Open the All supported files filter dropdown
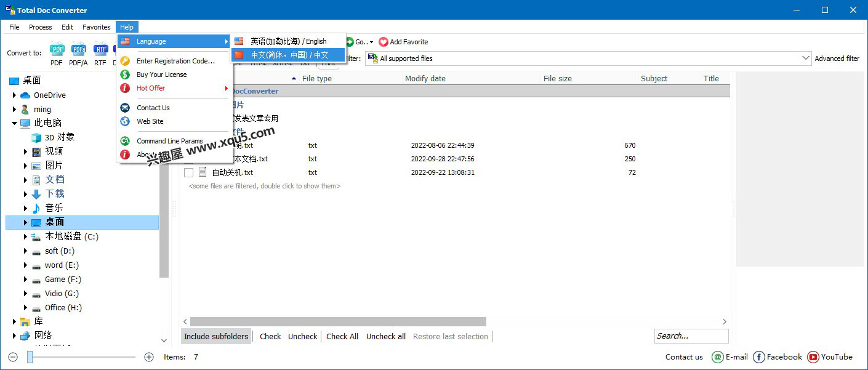 (806, 58)
